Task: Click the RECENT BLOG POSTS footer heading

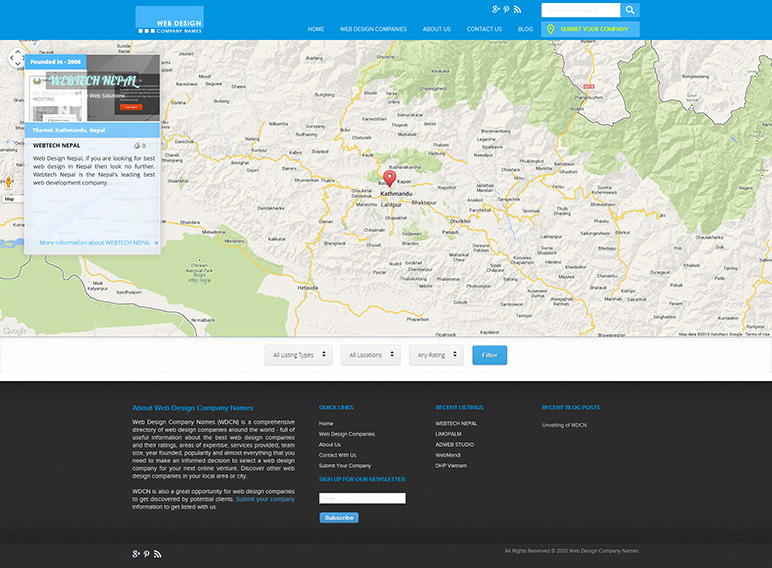Action: point(571,408)
